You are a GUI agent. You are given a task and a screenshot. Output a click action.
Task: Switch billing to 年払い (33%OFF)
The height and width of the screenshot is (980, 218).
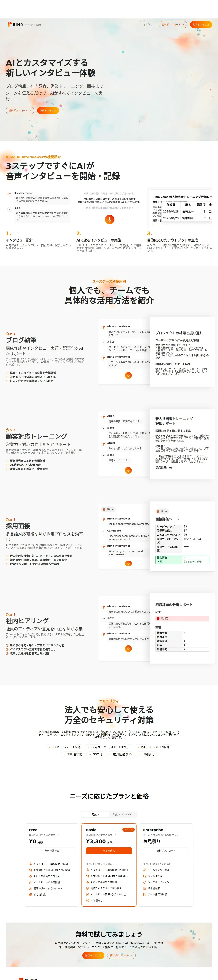[122, 815]
